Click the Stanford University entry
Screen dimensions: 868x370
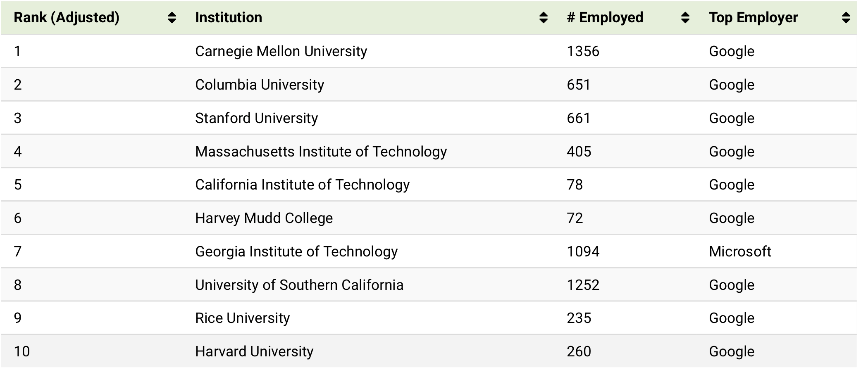pyautogui.click(x=256, y=118)
